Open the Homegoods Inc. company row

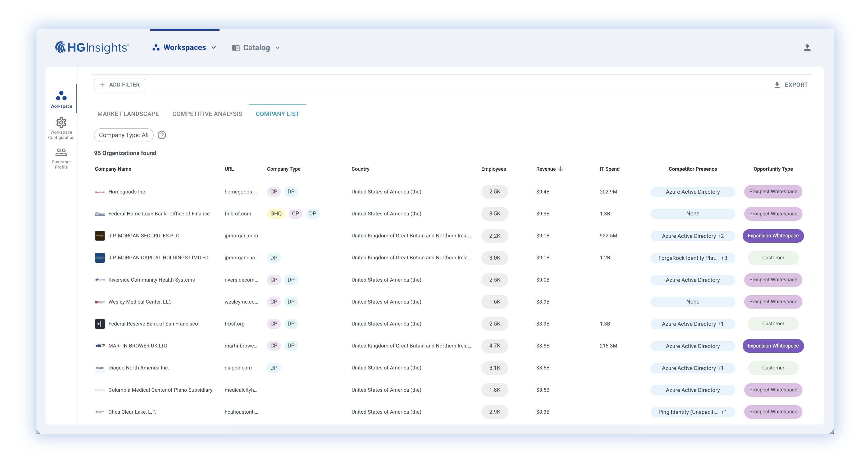(127, 192)
